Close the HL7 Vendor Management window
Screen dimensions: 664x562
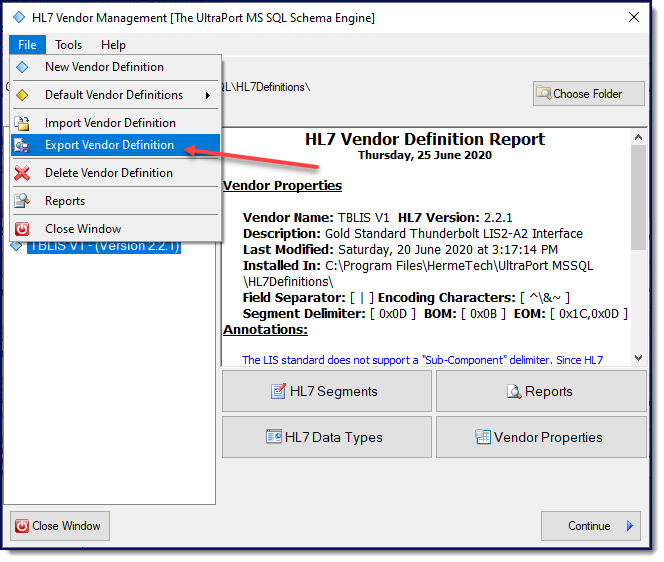point(634,17)
